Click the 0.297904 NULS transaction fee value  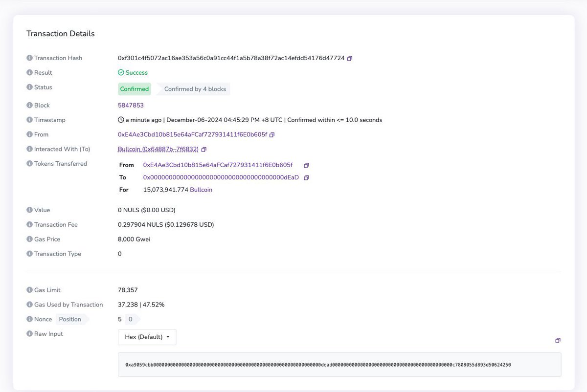(x=166, y=225)
